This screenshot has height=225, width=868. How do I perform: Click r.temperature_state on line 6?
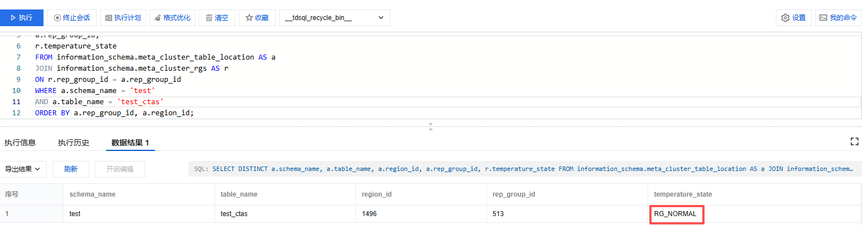point(76,46)
